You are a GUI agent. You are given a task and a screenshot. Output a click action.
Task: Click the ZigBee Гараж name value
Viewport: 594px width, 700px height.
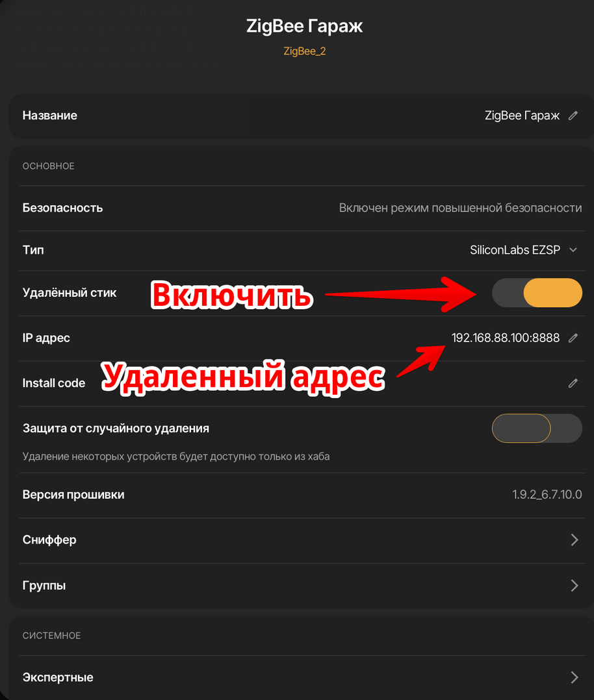tap(522, 116)
